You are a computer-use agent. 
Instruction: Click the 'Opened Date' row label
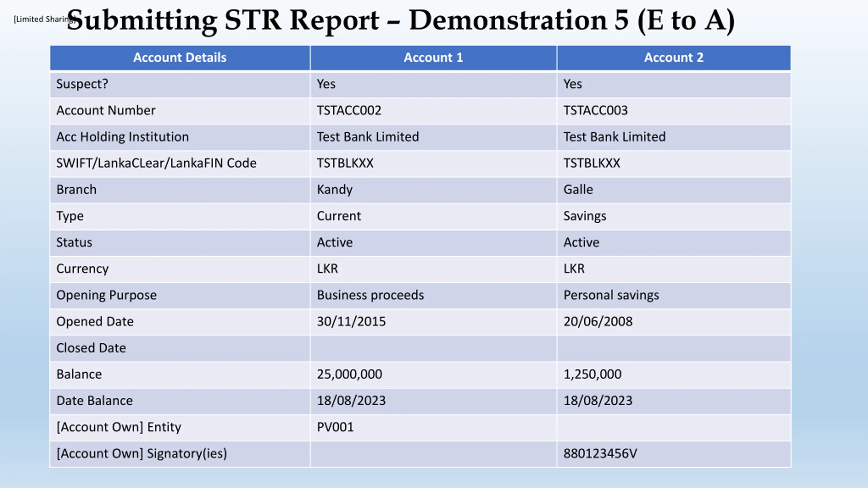[95, 322]
